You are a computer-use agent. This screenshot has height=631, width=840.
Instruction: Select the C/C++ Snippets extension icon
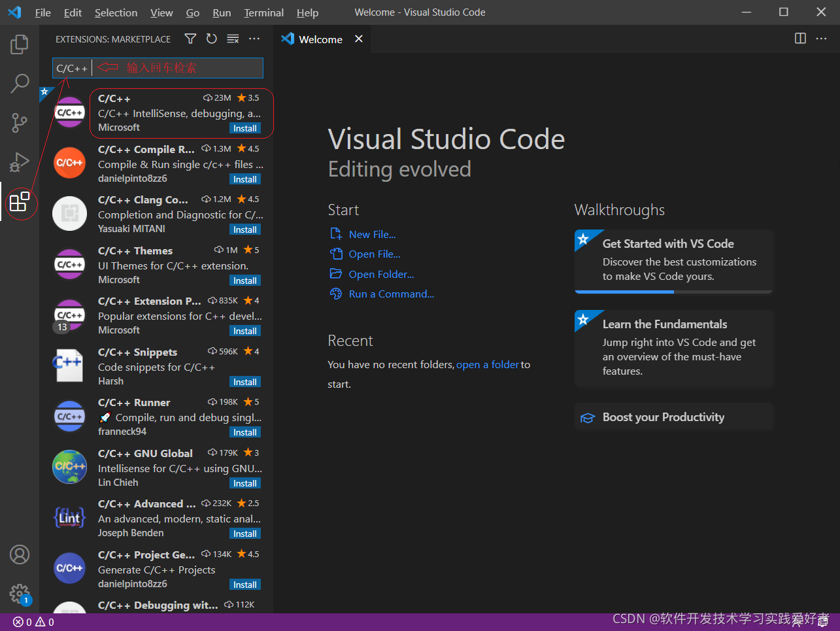[69, 366]
